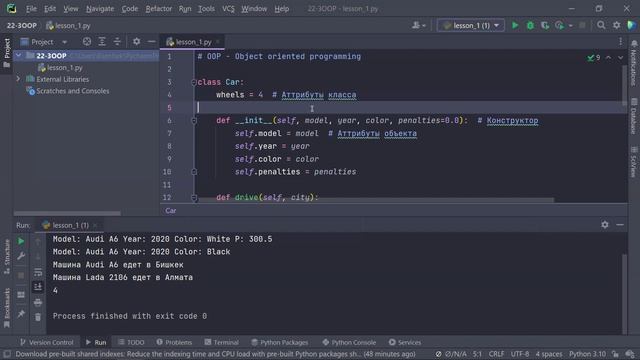640x360 pixels.
Task: Toggle the Structure sidebar tab
Action: [x=7, y=257]
